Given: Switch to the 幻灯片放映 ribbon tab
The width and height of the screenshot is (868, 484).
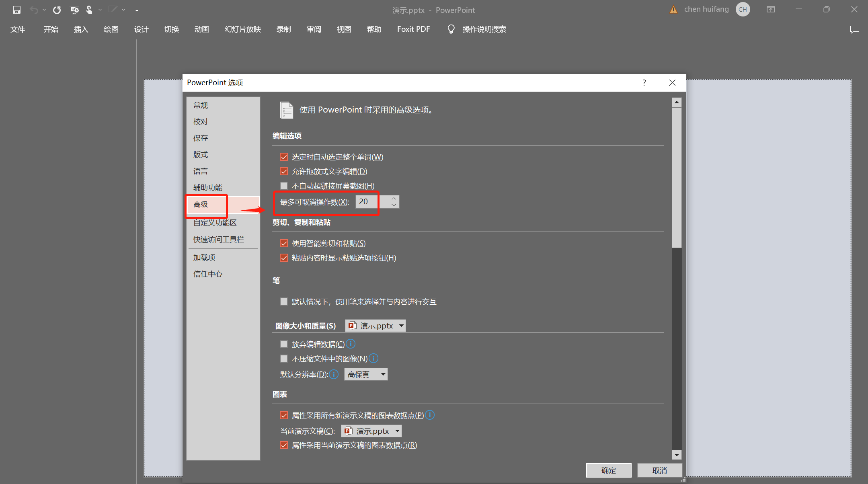Looking at the screenshot, I should pyautogui.click(x=243, y=29).
